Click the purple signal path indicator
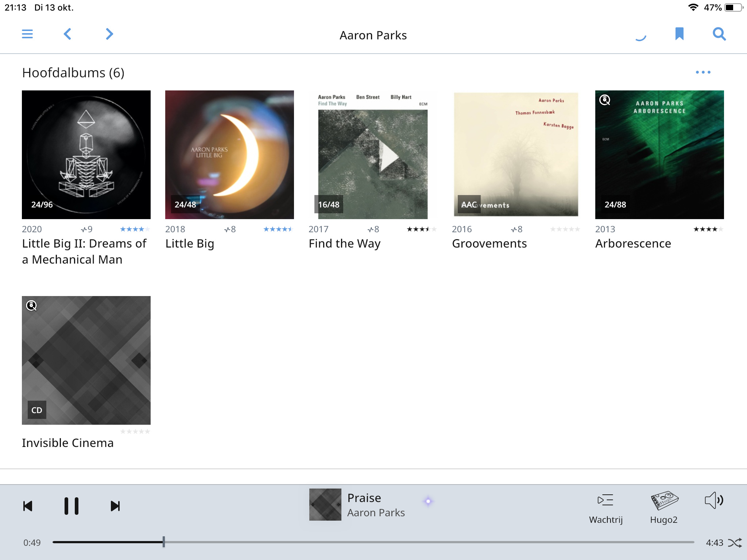The height and width of the screenshot is (560, 747). [x=428, y=501]
